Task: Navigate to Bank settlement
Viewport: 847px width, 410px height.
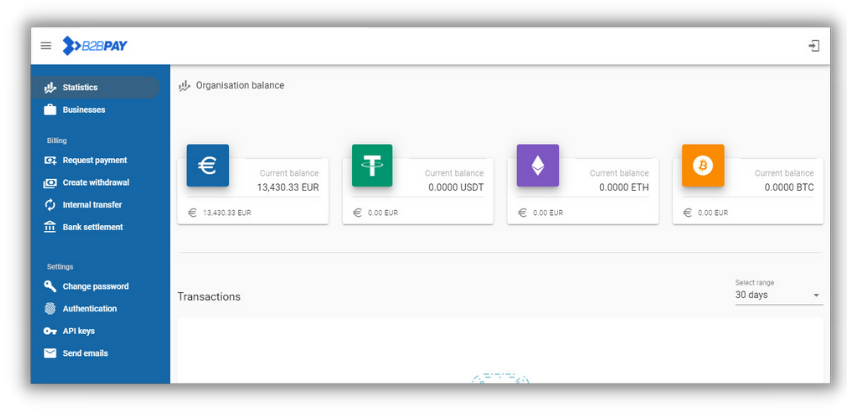Action: (x=95, y=227)
